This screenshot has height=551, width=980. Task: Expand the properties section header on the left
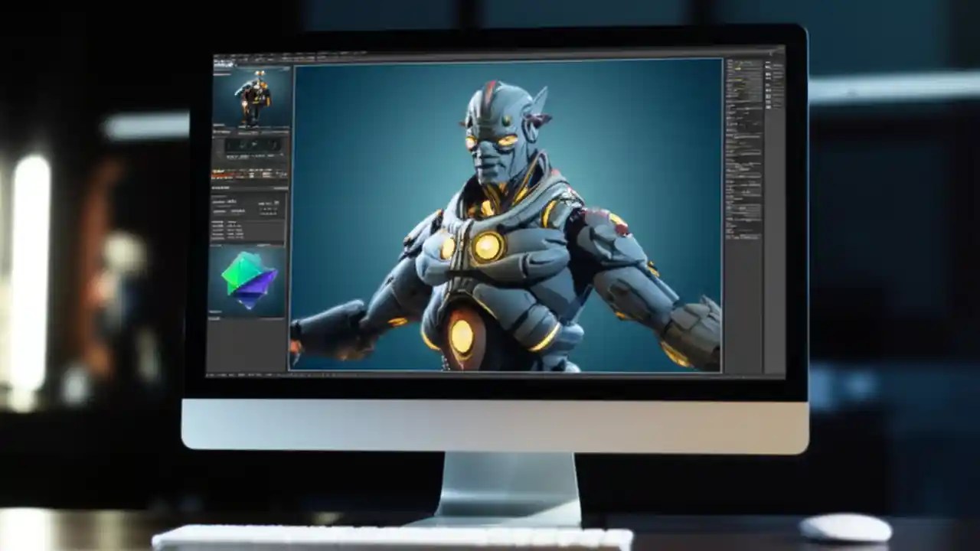[230, 187]
